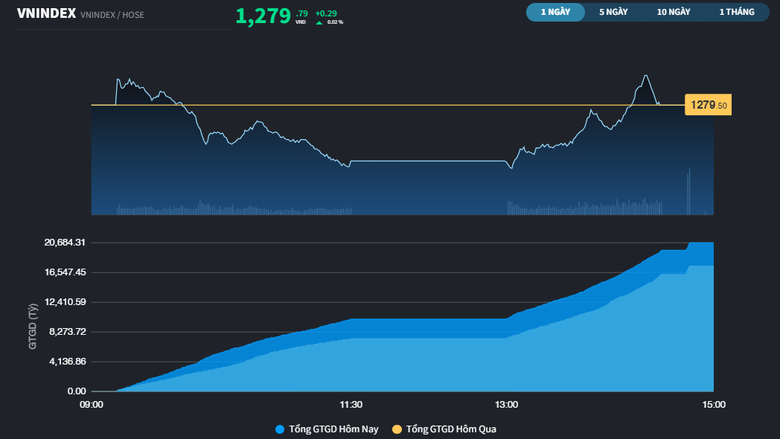The width and height of the screenshot is (780, 439).
Task: Click the blue legend dot for Hôm Nay
Action: pyautogui.click(x=279, y=429)
